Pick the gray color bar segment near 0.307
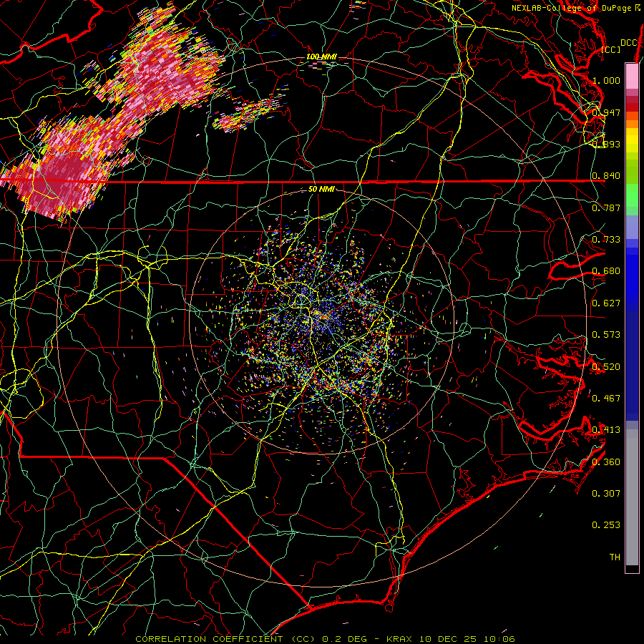Image resolution: width=644 pixels, height=644 pixels. click(x=632, y=497)
